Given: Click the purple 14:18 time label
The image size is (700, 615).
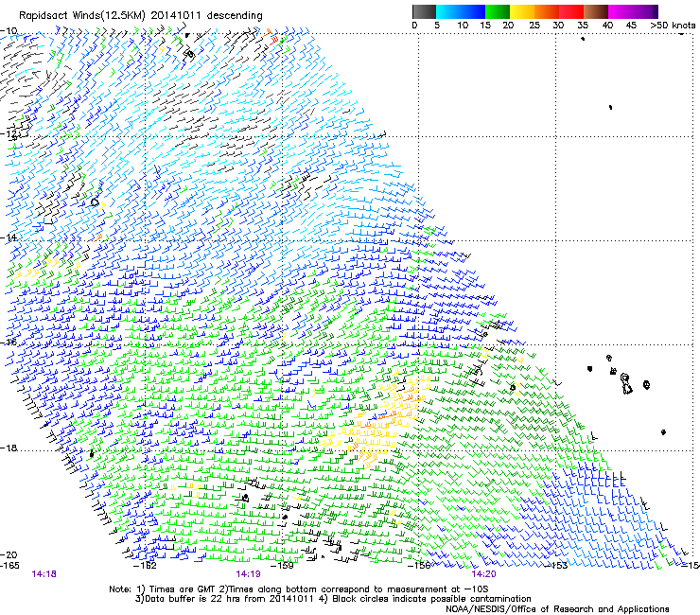Looking at the screenshot, I should click(x=44, y=574).
